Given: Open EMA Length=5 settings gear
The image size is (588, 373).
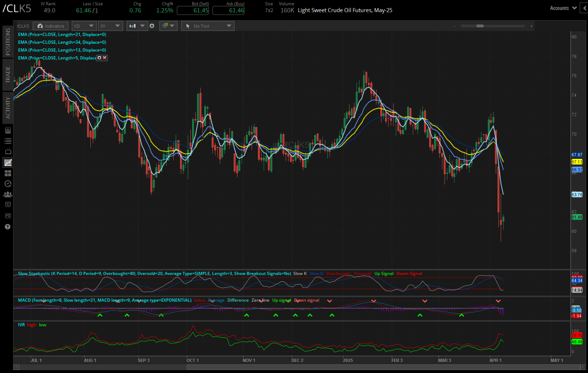Looking at the screenshot, I should [99, 58].
